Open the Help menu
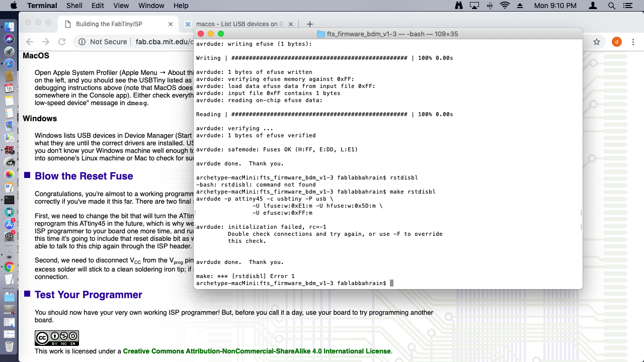644x362 pixels. point(181,6)
